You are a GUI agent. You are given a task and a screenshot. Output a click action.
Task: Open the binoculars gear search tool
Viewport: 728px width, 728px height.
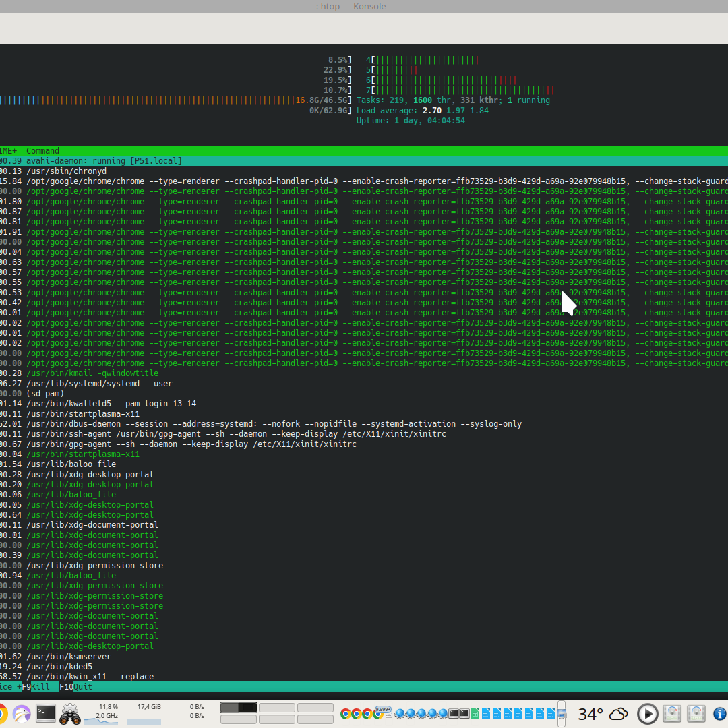(69, 714)
